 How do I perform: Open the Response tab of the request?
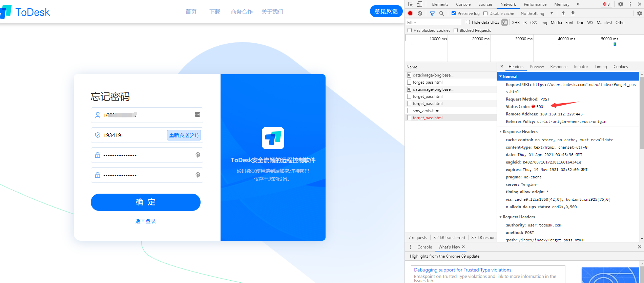(x=559, y=67)
